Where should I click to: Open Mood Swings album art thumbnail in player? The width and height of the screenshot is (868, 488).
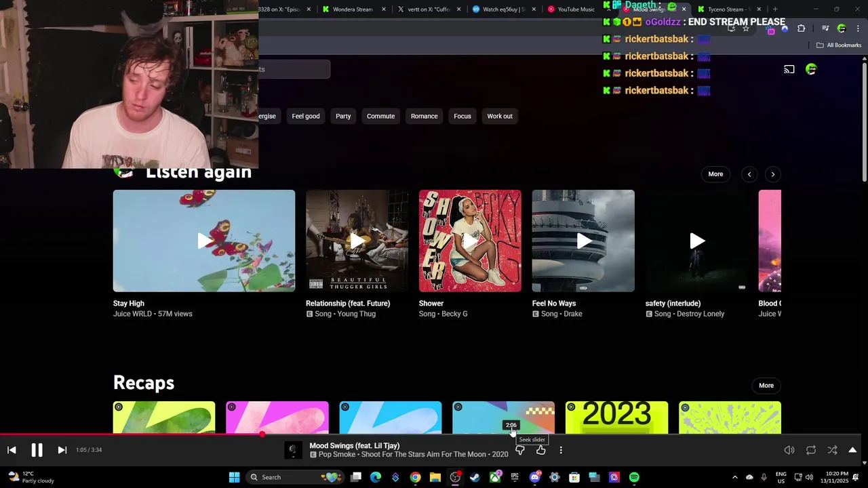293,450
